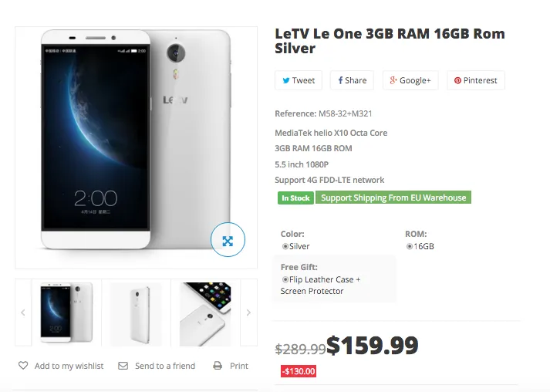The width and height of the screenshot is (550, 392).
Task: Open angled phone thumbnail
Action: tap(205, 313)
